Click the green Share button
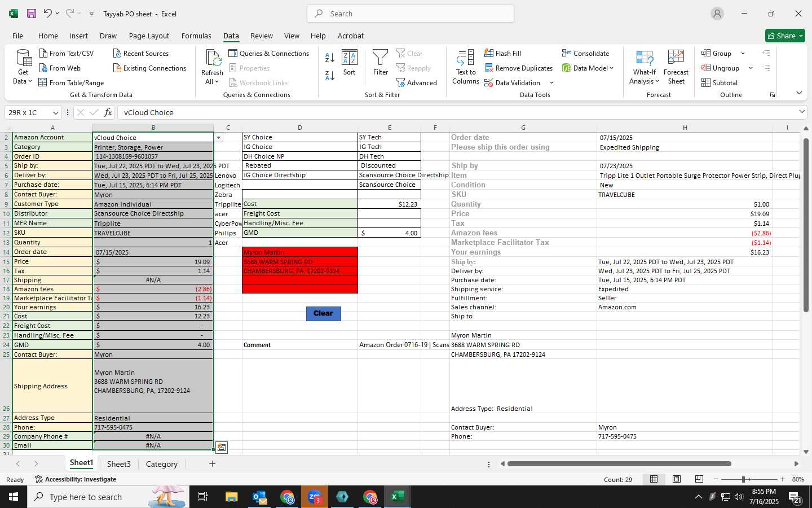Viewport: 812px width, 508px height. [x=785, y=36]
